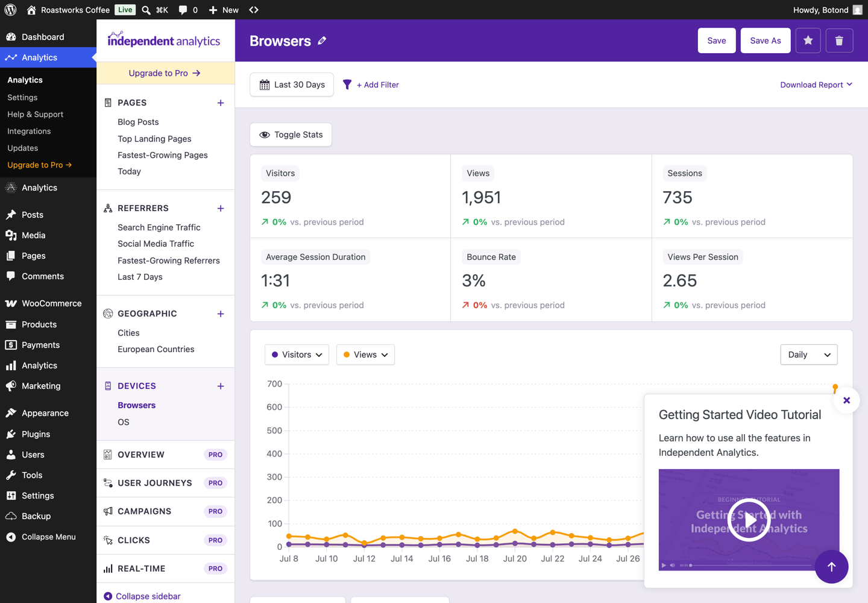Click the scroll-to-top arrow button
The height and width of the screenshot is (603, 868).
[831, 567]
